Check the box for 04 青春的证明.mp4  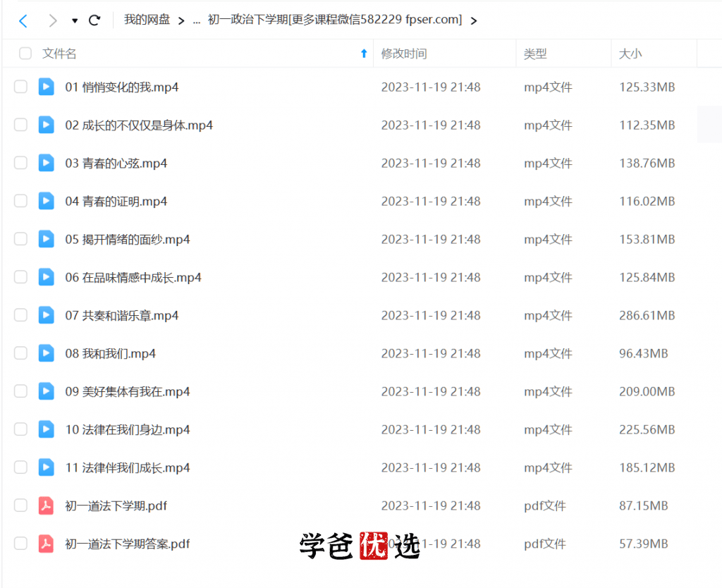point(20,201)
